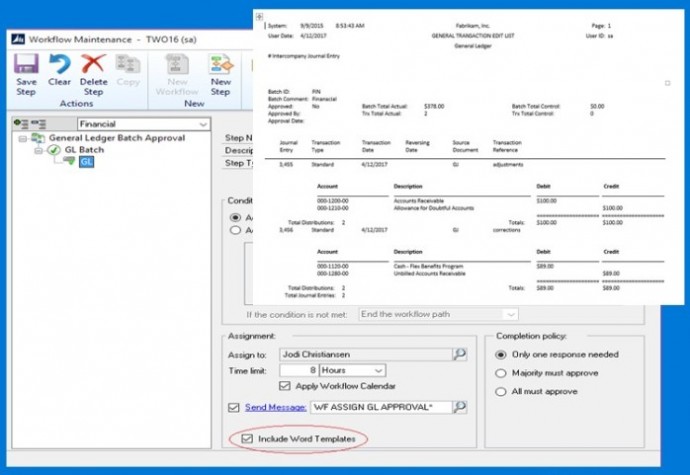Select the first Condition radio button

(x=235, y=217)
